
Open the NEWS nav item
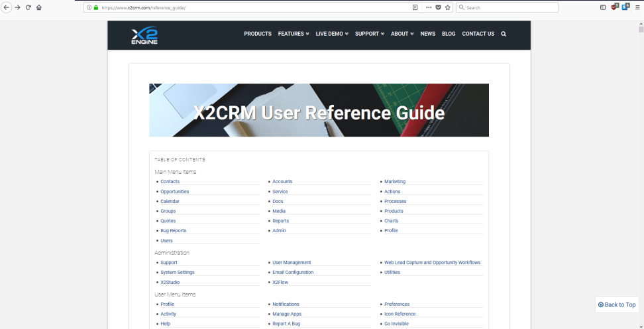point(427,34)
